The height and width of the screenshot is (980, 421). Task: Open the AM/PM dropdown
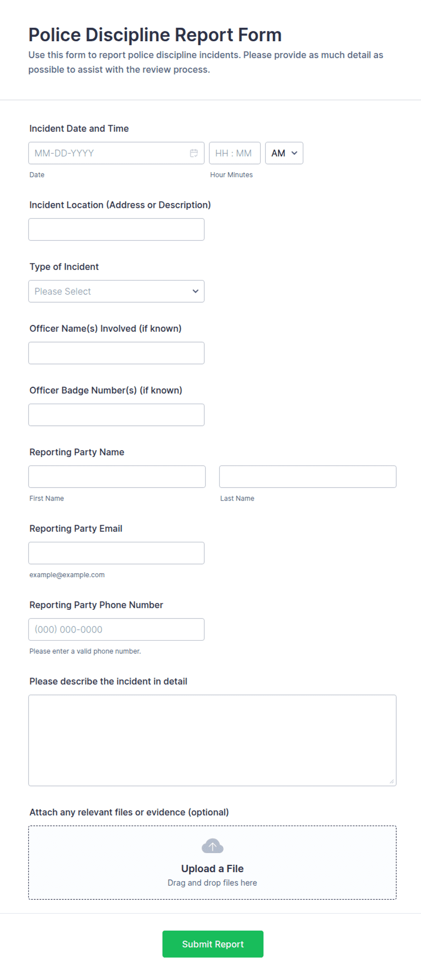click(284, 153)
